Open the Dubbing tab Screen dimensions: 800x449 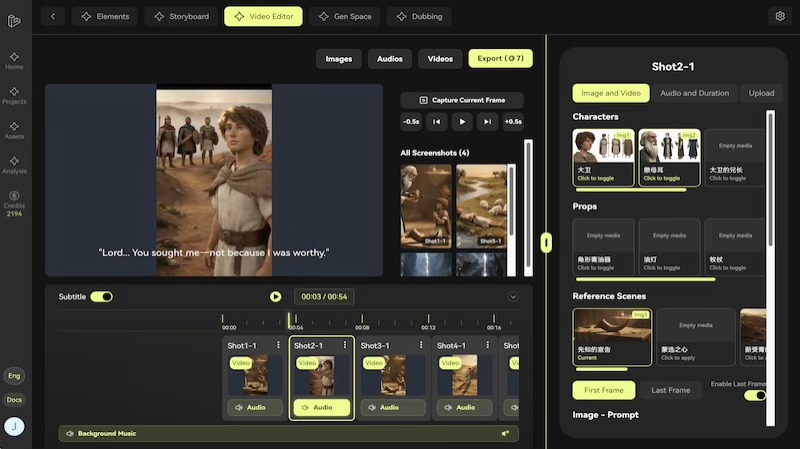click(419, 16)
